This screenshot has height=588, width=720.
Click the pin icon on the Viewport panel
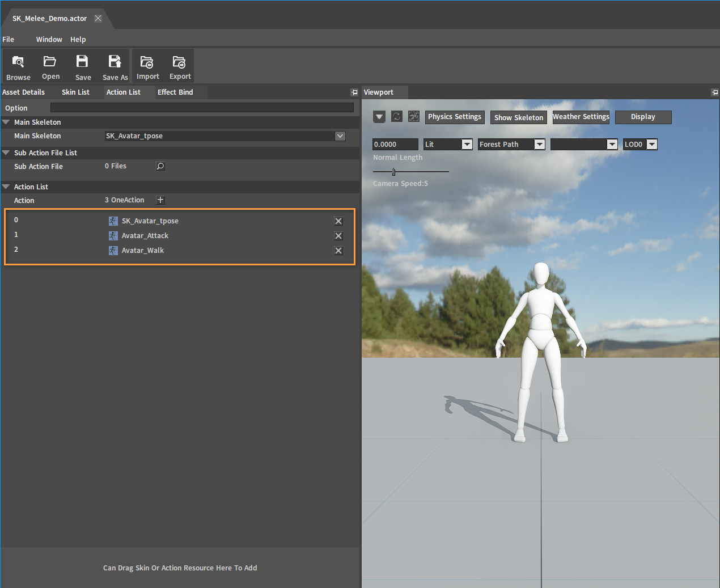[x=715, y=92]
